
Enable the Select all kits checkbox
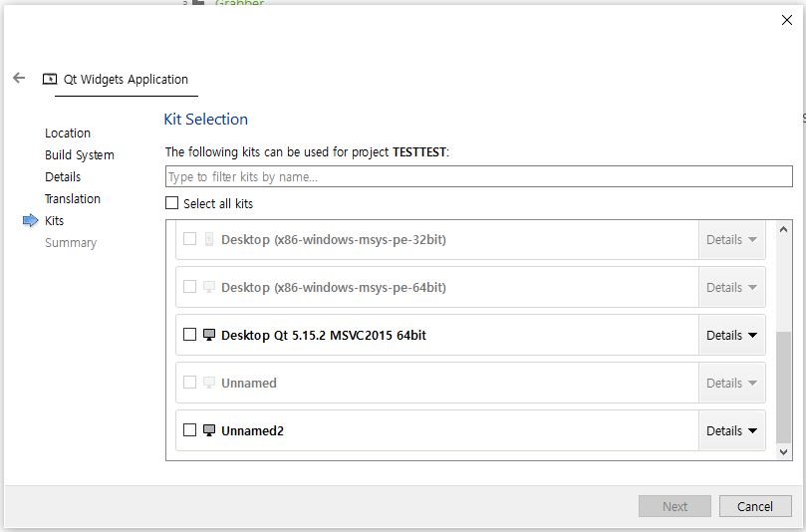tap(172, 203)
